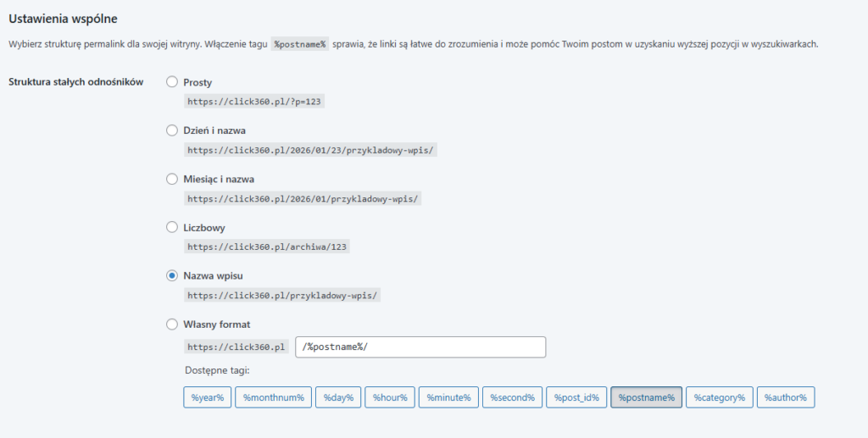
Task: Select the Nazwa wpisu radio button
Action: click(172, 275)
